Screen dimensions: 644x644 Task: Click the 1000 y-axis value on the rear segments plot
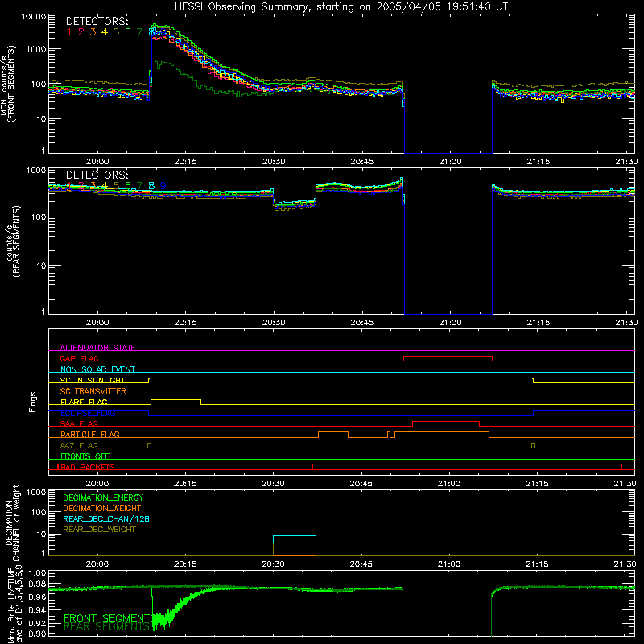tap(36, 170)
